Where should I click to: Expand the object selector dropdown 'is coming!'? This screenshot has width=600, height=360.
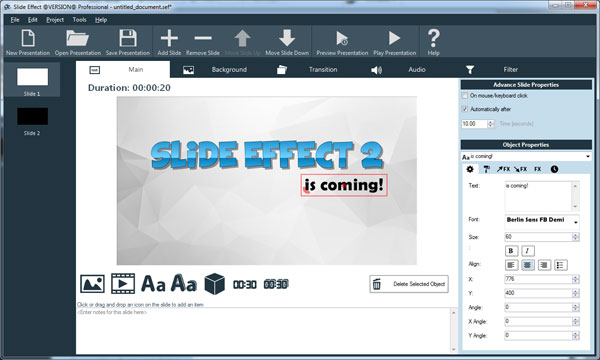(x=526, y=156)
